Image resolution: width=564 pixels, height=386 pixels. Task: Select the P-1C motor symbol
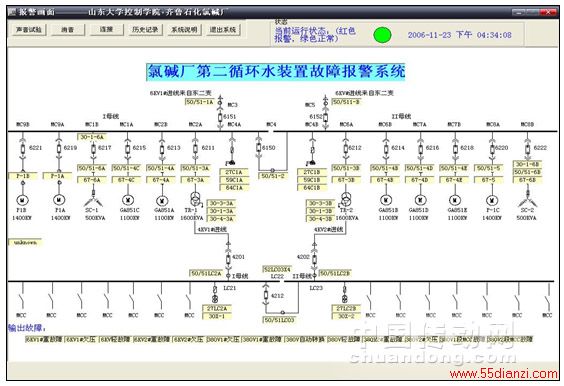click(x=492, y=200)
